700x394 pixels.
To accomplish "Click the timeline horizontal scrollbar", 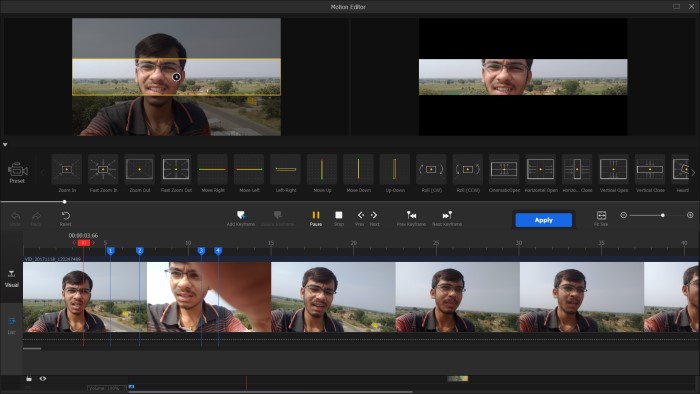I will coord(32,348).
